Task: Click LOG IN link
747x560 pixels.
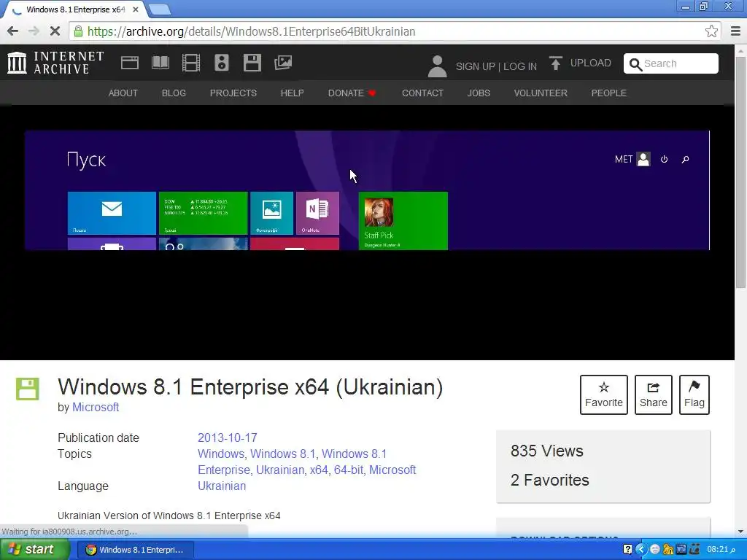Action: [519, 66]
